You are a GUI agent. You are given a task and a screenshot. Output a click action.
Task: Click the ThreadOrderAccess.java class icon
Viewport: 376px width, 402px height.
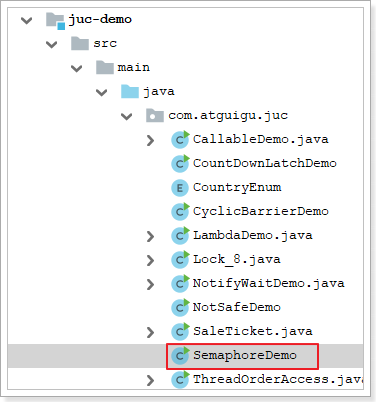(180, 380)
